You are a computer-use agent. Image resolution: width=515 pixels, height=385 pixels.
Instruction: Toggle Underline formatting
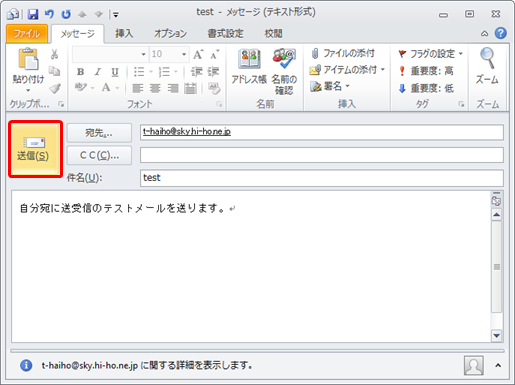[x=115, y=72]
